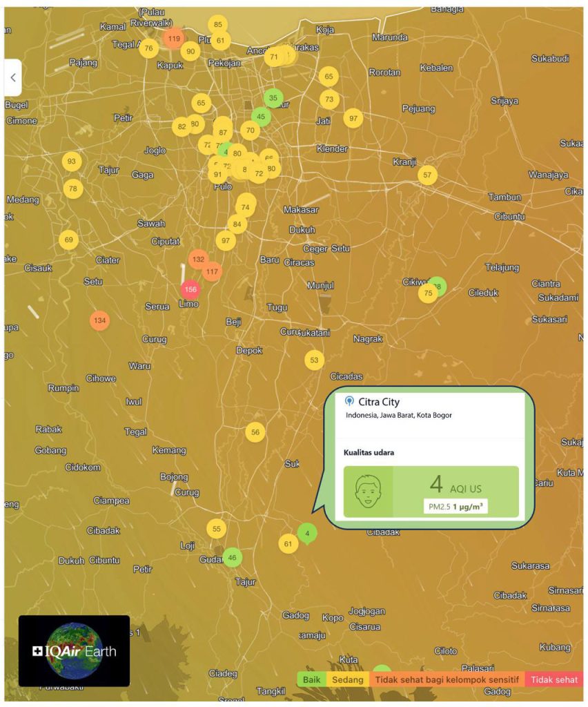Open the Citra City station link
The image size is (588, 707).
378,402
